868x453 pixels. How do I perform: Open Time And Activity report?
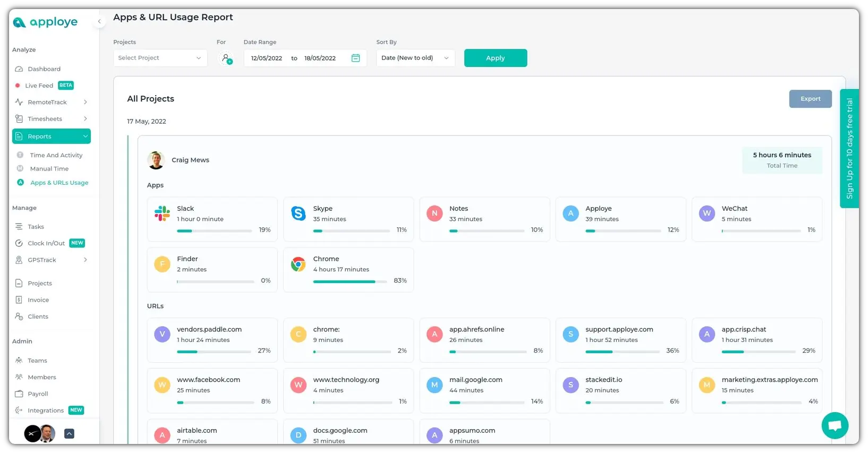(56, 155)
